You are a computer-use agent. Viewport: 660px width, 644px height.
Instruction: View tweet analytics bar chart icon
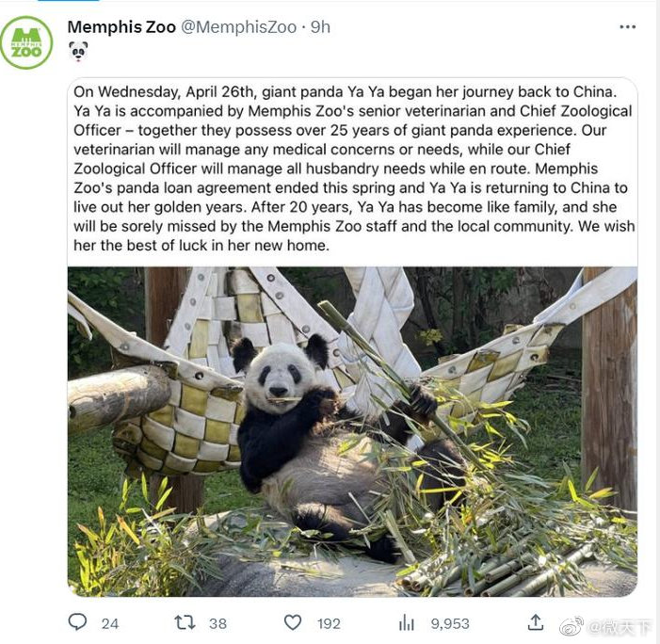[x=407, y=622]
